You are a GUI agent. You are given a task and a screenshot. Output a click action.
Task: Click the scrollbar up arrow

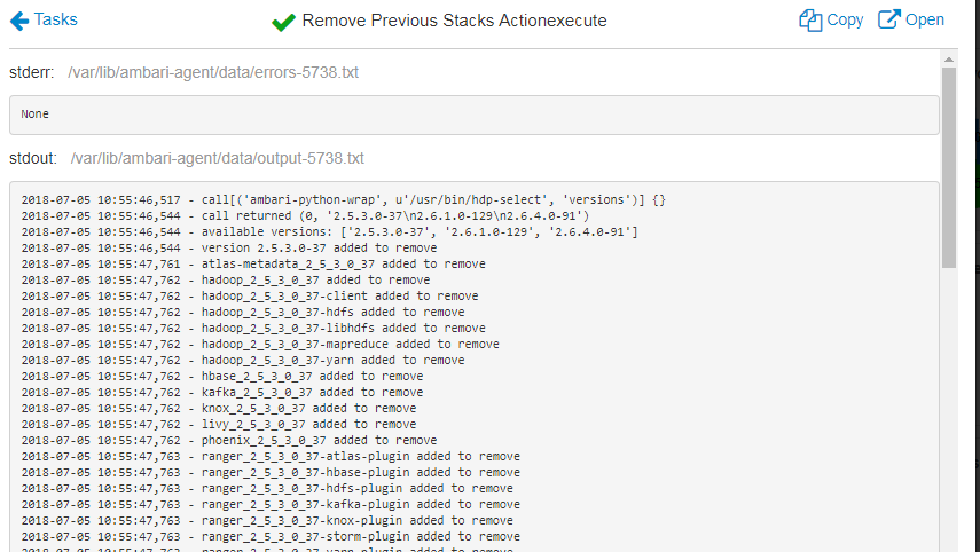950,59
